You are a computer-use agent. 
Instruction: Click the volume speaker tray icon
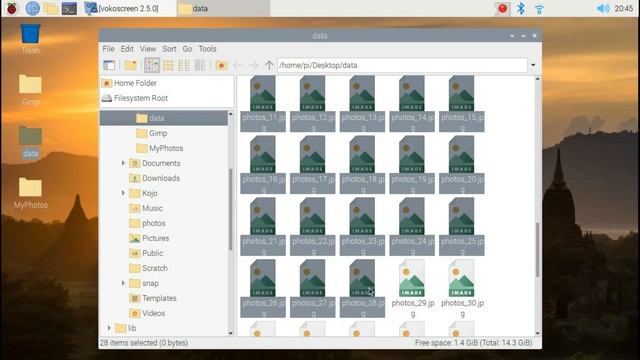click(603, 8)
